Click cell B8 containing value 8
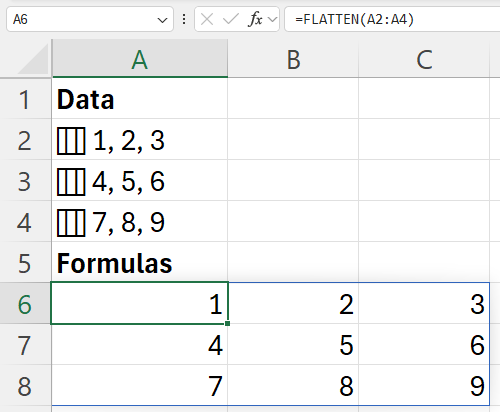This screenshot has width=500, height=412. click(x=293, y=385)
